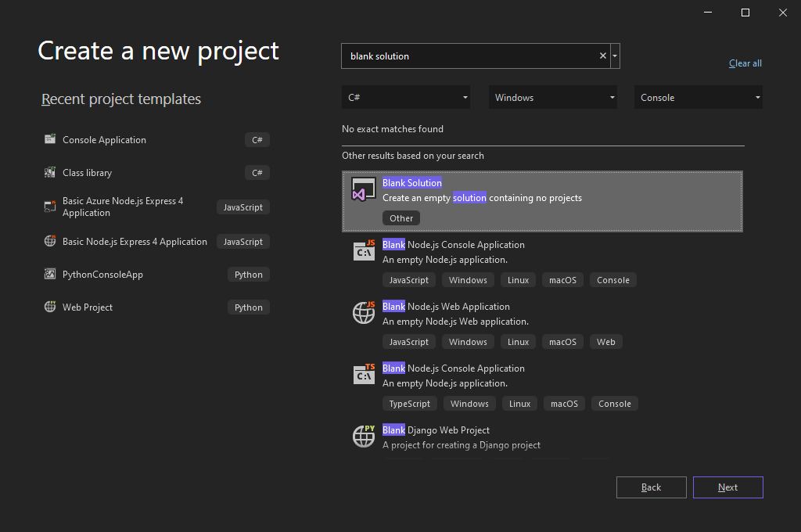Screen dimensions: 801x532
Task: Open the Windows platform filter dropdown
Action: pyautogui.click(x=552, y=98)
